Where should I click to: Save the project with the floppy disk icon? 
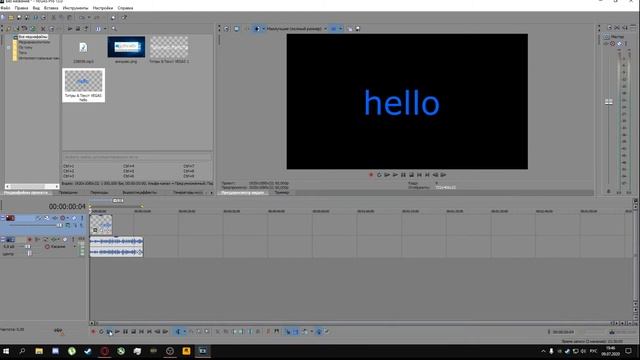[x=19, y=18]
